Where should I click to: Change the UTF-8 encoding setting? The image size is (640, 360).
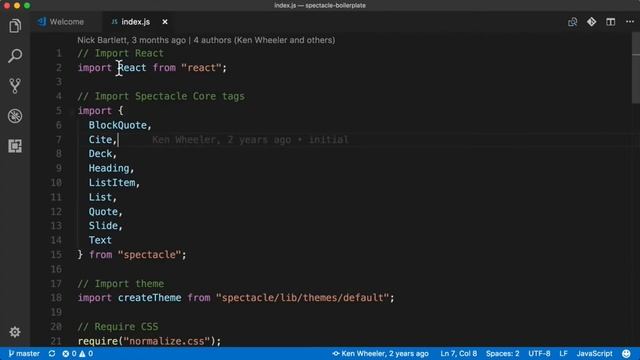coord(539,353)
